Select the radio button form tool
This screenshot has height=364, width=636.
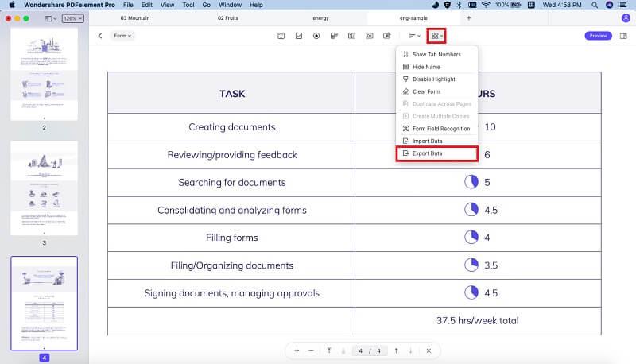pyautogui.click(x=316, y=36)
